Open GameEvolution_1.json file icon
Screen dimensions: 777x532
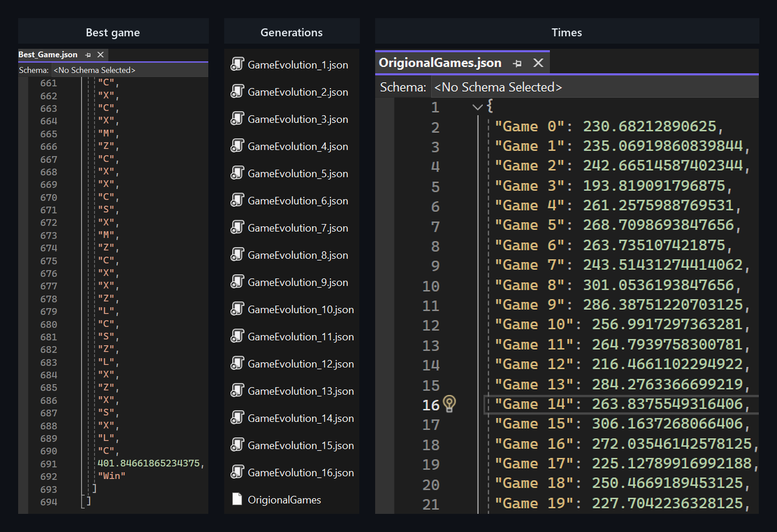pyautogui.click(x=237, y=64)
